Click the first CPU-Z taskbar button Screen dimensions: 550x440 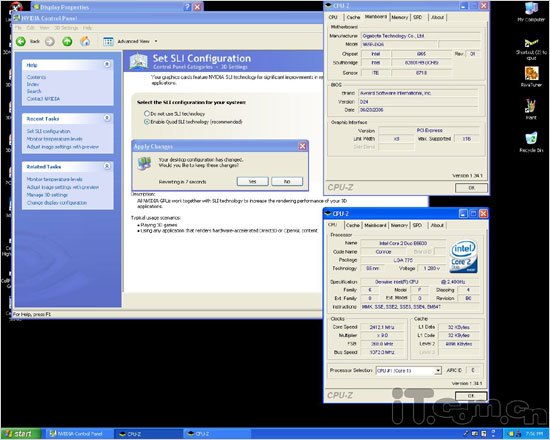tap(148, 434)
